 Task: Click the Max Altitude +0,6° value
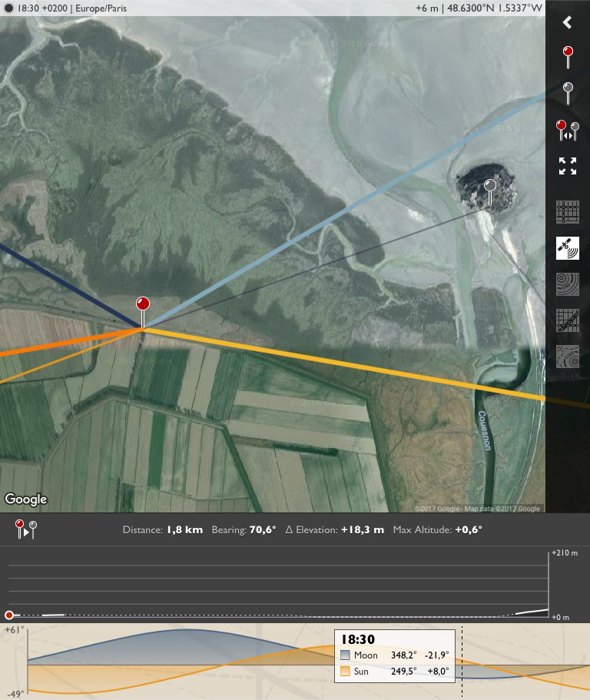click(469, 530)
